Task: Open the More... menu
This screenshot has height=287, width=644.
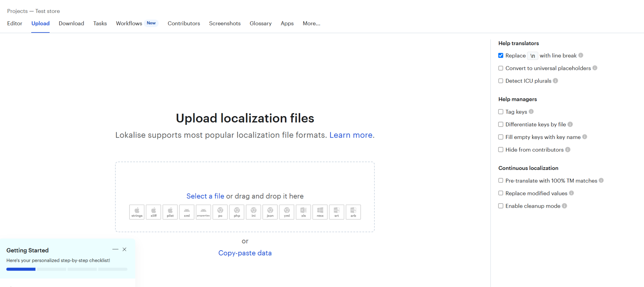Action: tap(311, 24)
